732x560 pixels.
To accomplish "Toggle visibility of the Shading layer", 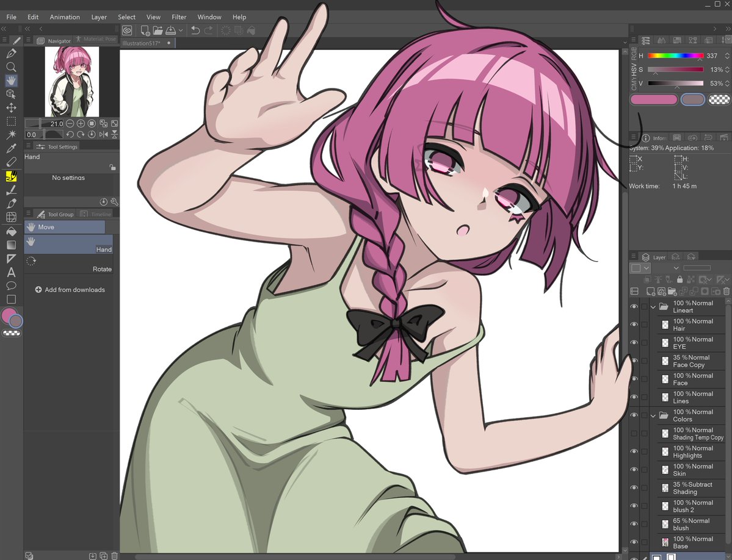I will click(634, 488).
